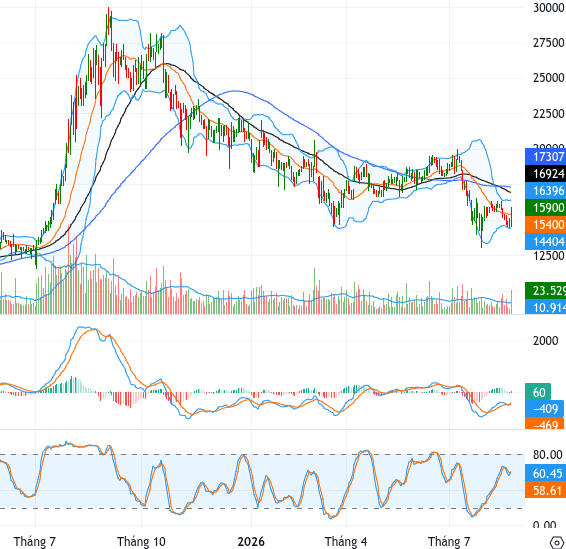Select the blue -409 MACD label
This screenshot has height=549, width=566.
point(544,409)
